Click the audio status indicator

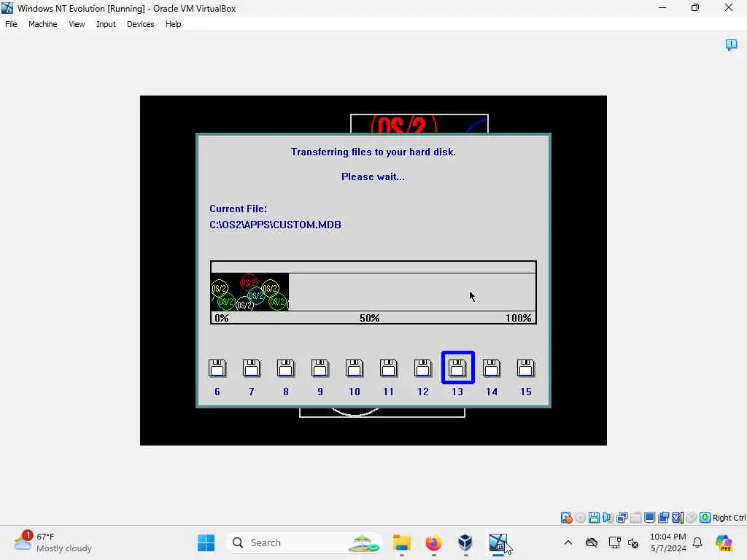[608, 518]
